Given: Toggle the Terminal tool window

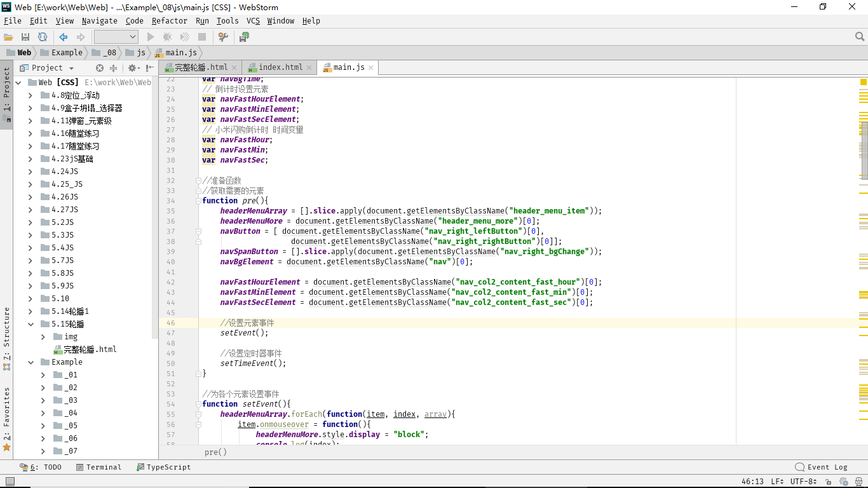Looking at the screenshot, I should tap(98, 467).
